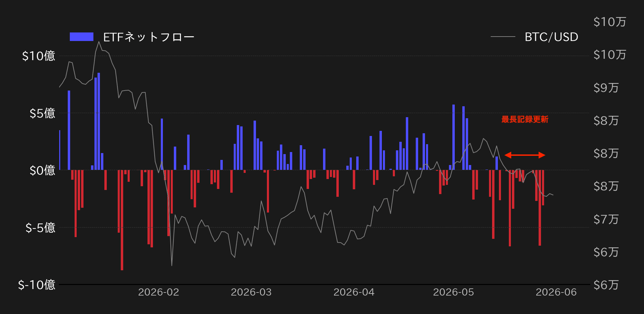Click the red 最長記録更新 annotation text
This screenshot has height=314, width=644.
(x=525, y=119)
